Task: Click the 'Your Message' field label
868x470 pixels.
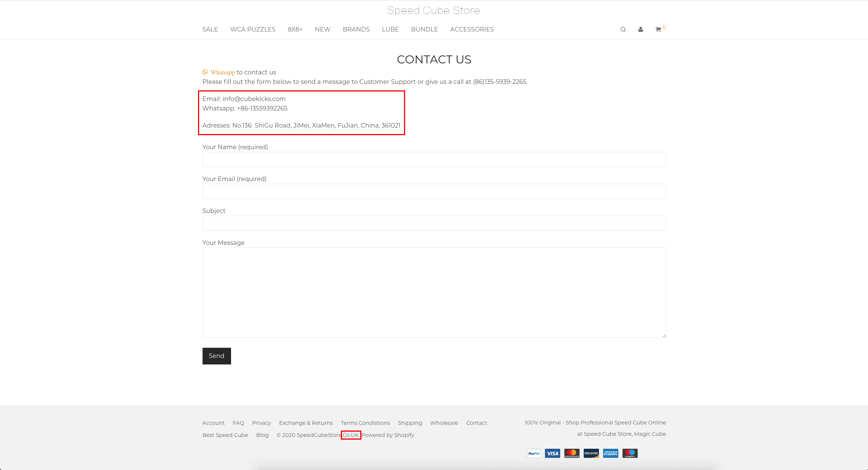Action: tap(223, 243)
